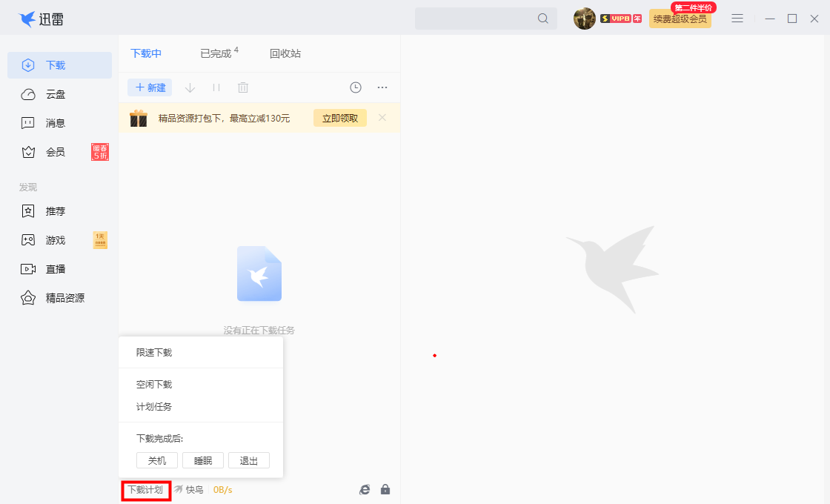Enable 空闲下载 idle download mode
This screenshot has width=830, height=504.
click(156, 384)
